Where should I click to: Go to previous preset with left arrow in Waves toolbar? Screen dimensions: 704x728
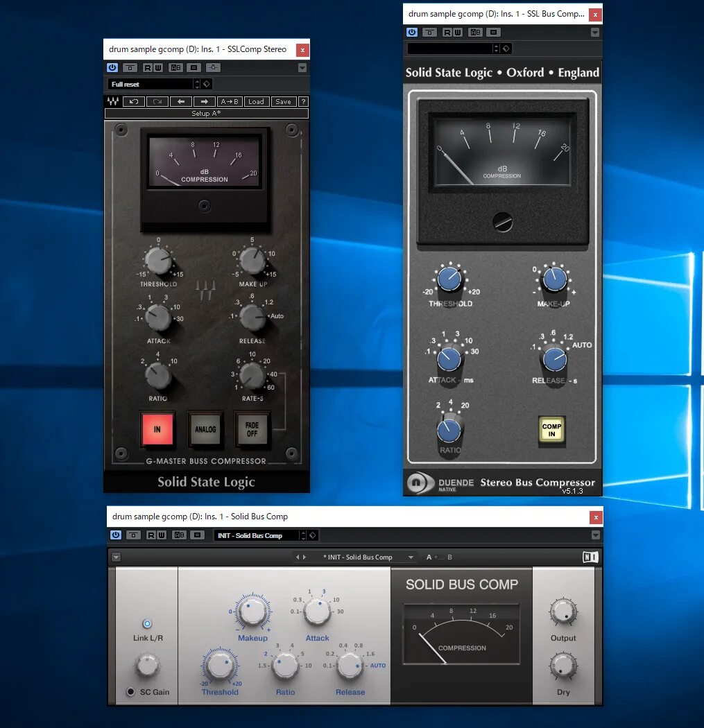tap(181, 102)
